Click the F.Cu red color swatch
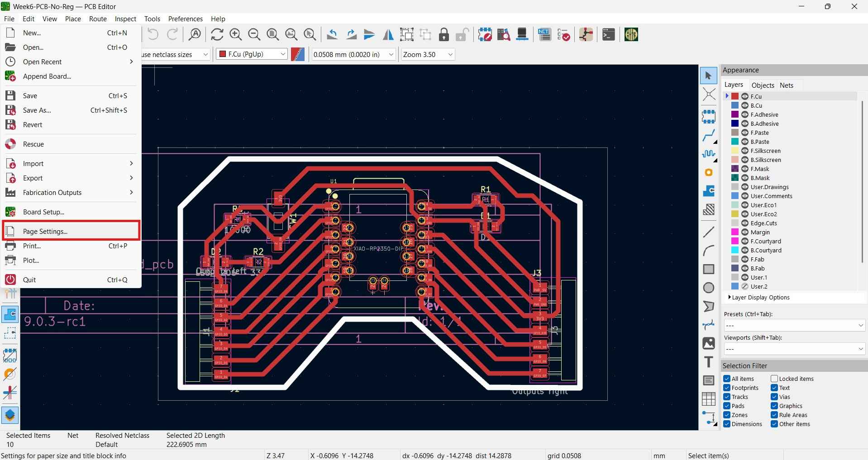 (x=735, y=96)
